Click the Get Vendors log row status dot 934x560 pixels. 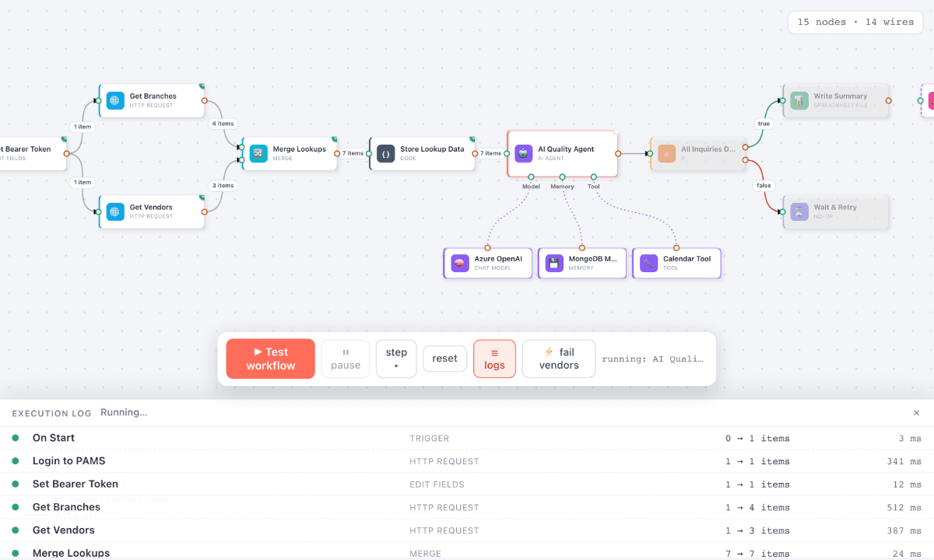tap(15, 530)
